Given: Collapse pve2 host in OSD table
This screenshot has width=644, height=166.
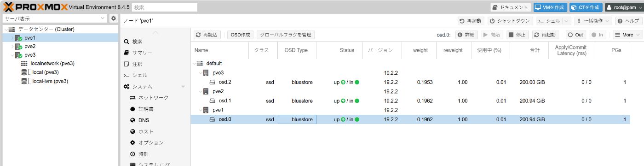Looking at the screenshot, I should [x=200, y=91].
